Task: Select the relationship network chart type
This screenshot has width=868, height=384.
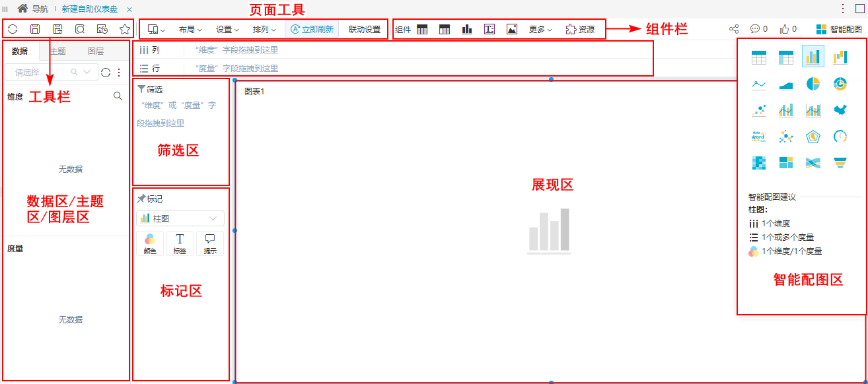Action: tap(786, 137)
